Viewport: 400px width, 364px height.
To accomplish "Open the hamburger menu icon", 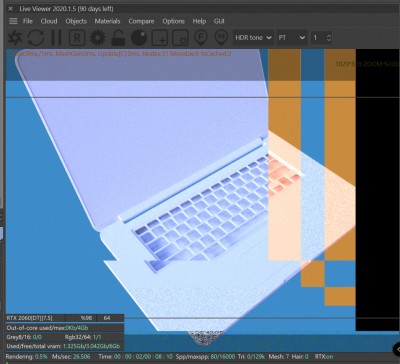I will 13,21.
